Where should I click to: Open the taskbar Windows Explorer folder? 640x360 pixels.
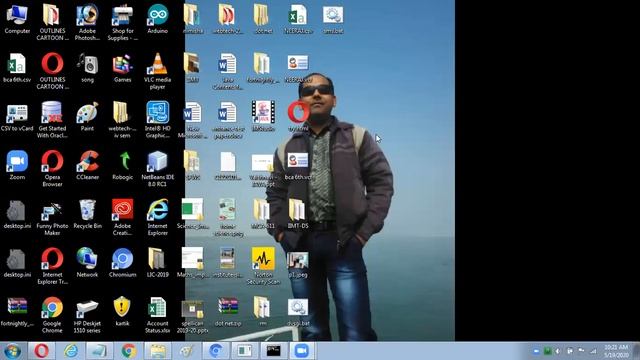(158, 351)
